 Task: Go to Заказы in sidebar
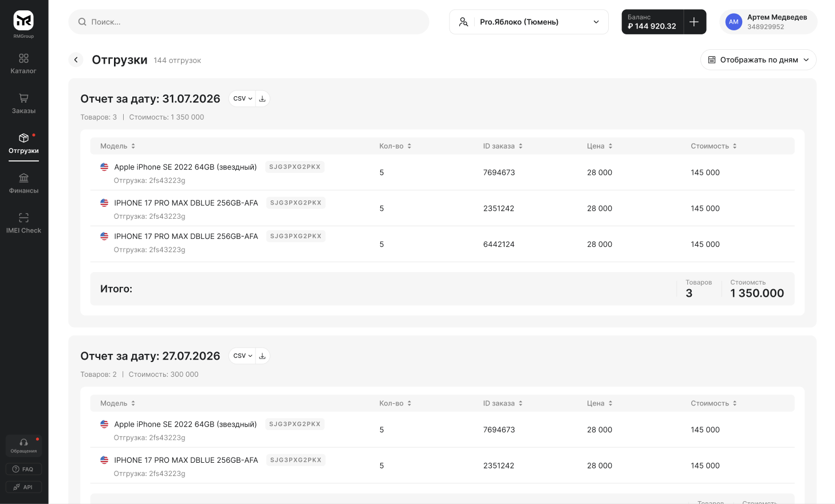click(23, 104)
